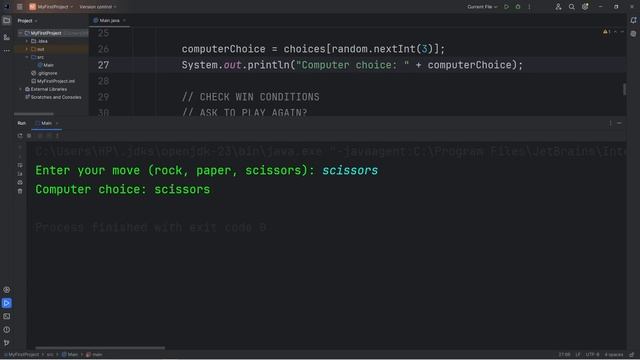Image resolution: width=640 pixels, height=360 pixels.
Task: Click the editor vertical scrollbar thumb
Action: pyautogui.click(x=624, y=89)
